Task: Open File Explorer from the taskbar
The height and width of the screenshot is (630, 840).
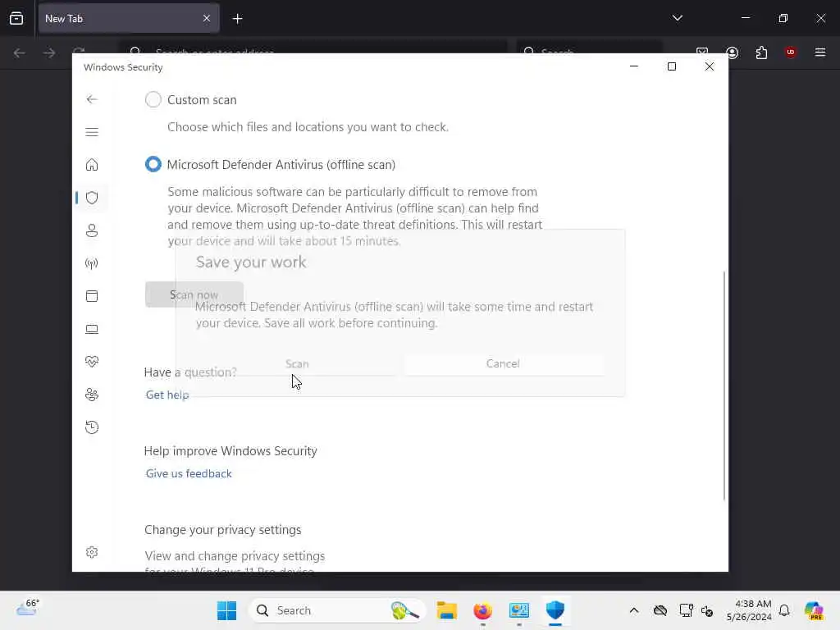Action: coord(447,610)
